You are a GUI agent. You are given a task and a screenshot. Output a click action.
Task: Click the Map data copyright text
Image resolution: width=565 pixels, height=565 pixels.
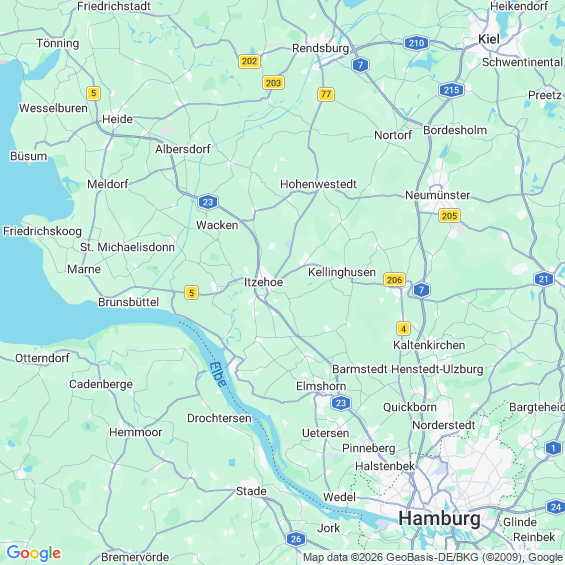click(433, 557)
